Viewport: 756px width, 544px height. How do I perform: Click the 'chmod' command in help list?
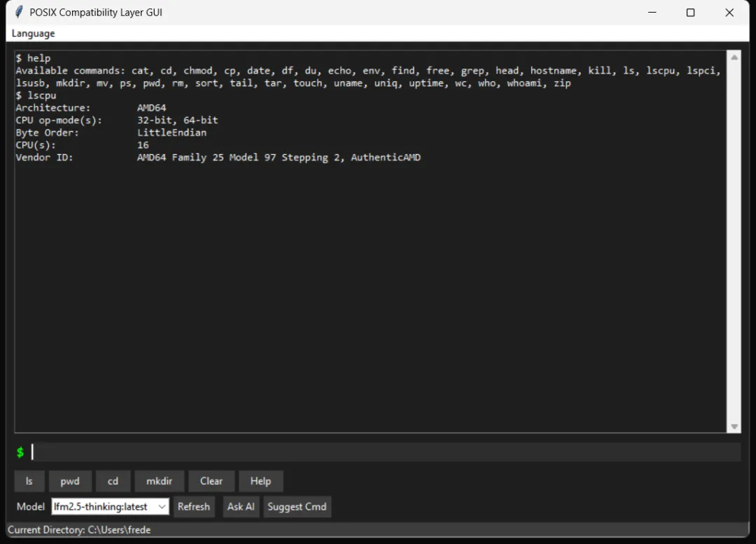point(197,71)
